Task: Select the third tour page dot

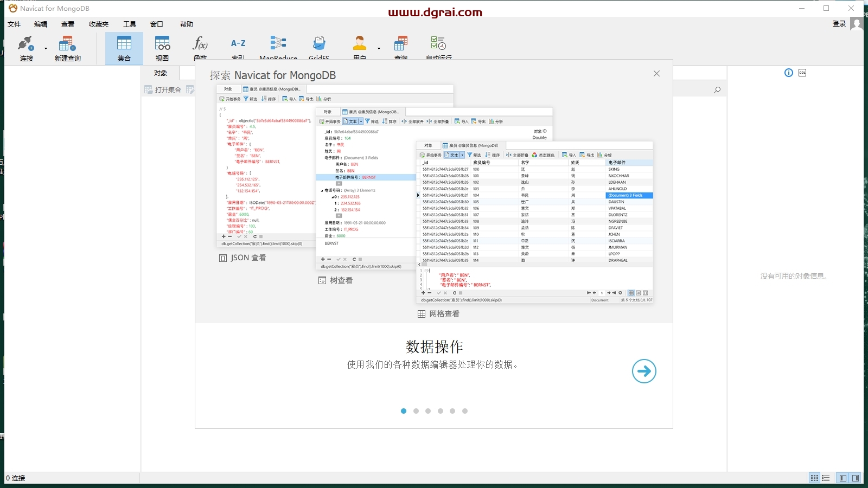Action: click(428, 411)
